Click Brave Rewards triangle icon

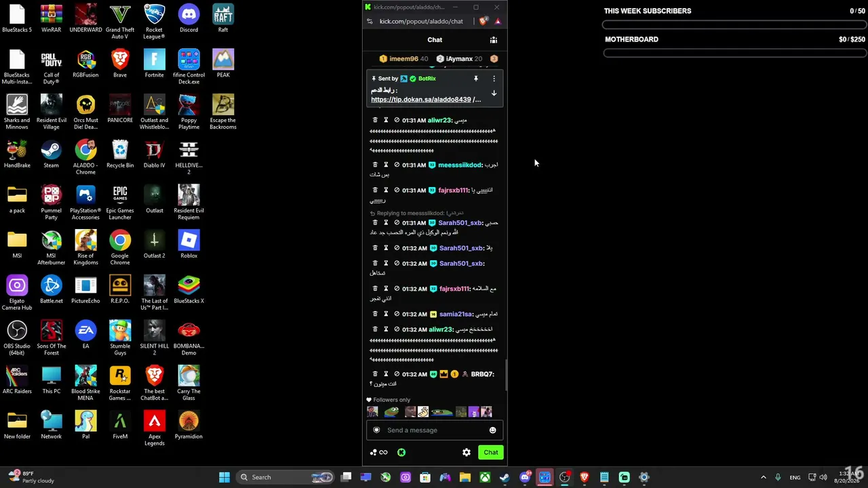(497, 21)
